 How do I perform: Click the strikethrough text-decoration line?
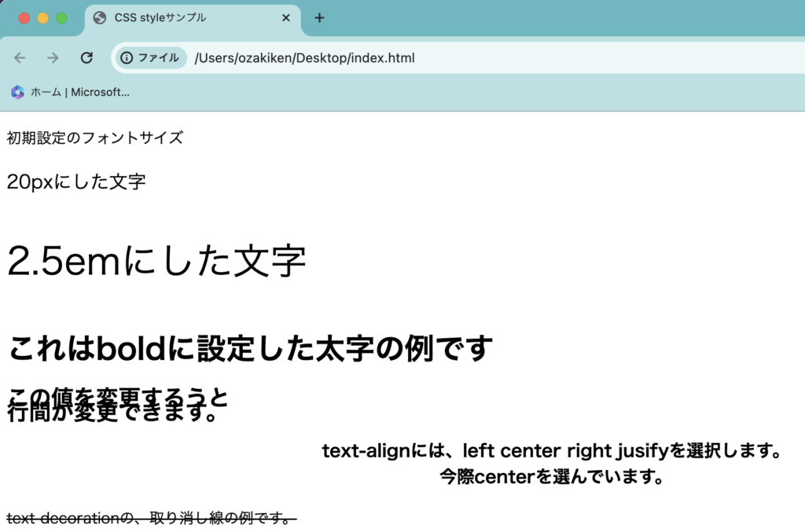click(x=149, y=518)
